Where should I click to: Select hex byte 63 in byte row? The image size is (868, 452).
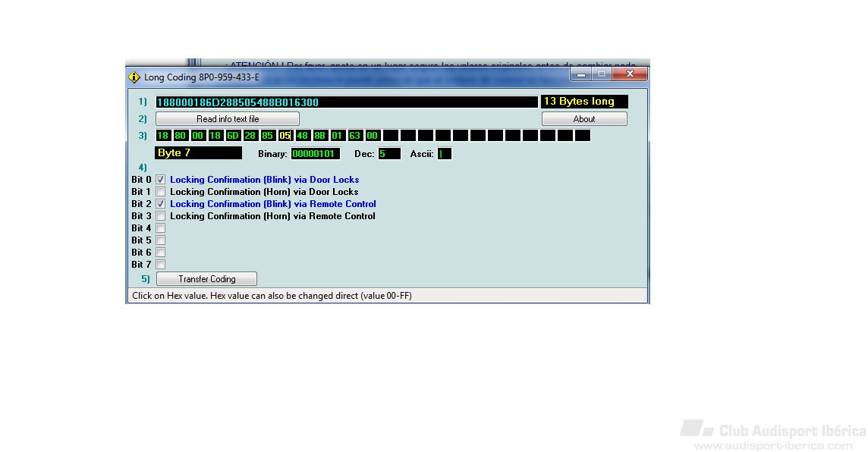[355, 136]
